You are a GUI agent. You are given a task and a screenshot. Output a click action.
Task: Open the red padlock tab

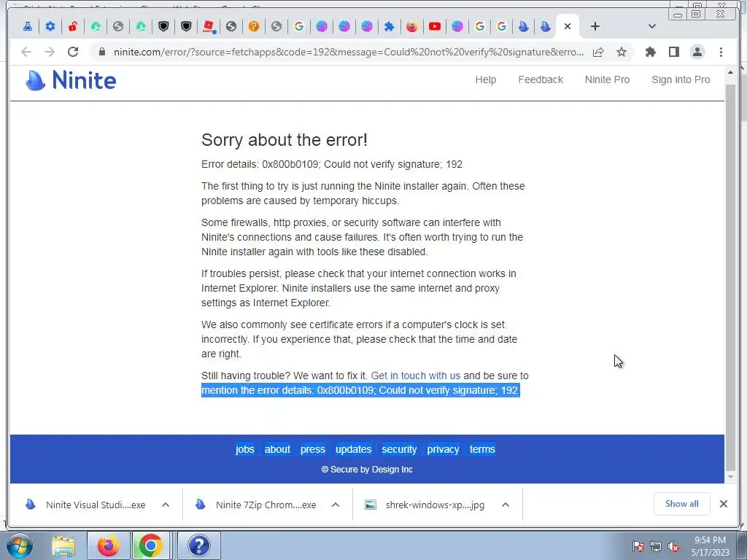tap(72, 27)
